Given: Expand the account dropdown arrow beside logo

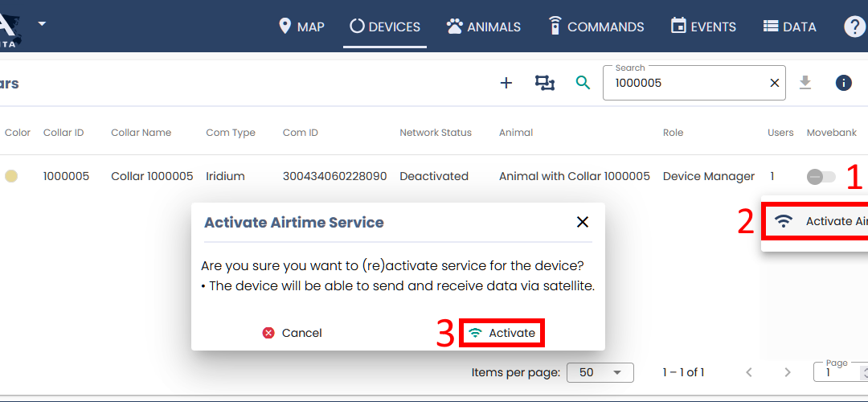Looking at the screenshot, I should pos(42,23).
